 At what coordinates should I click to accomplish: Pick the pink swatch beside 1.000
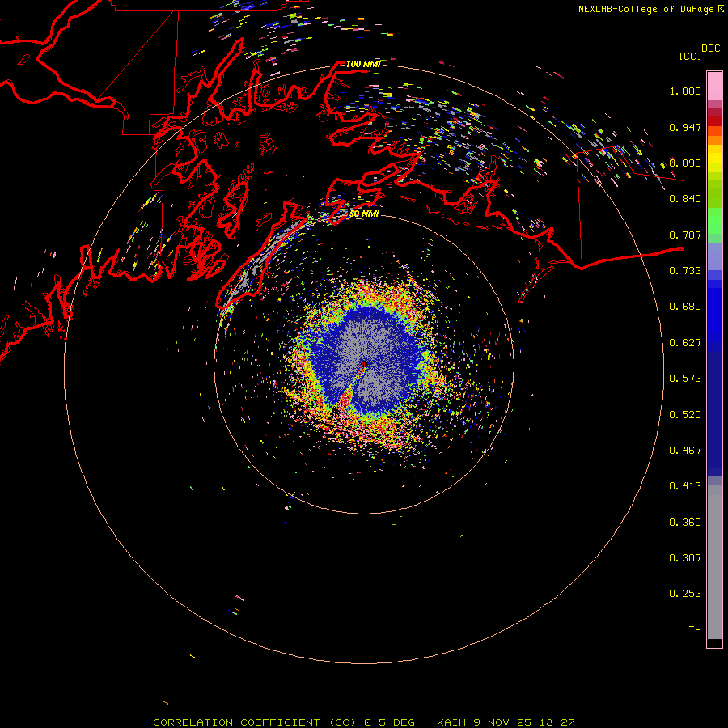click(714, 87)
